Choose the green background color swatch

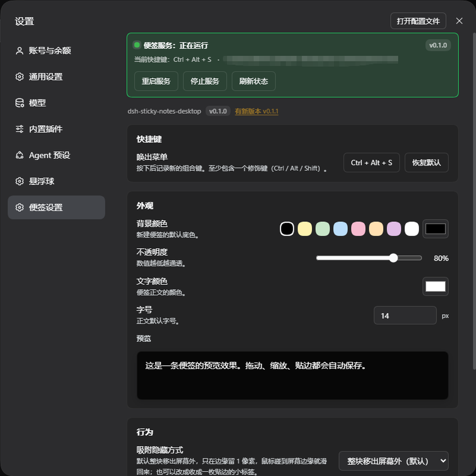pos(322,229)
